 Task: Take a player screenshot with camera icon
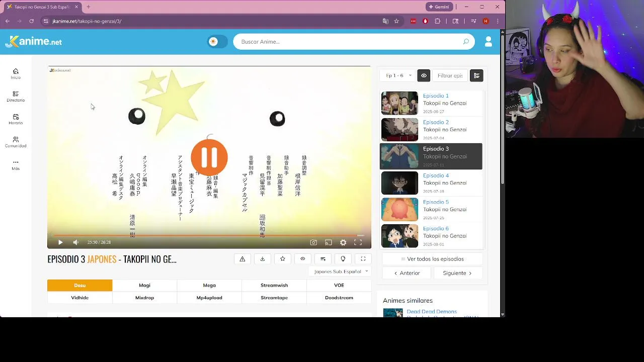click(x=313, y=242)
